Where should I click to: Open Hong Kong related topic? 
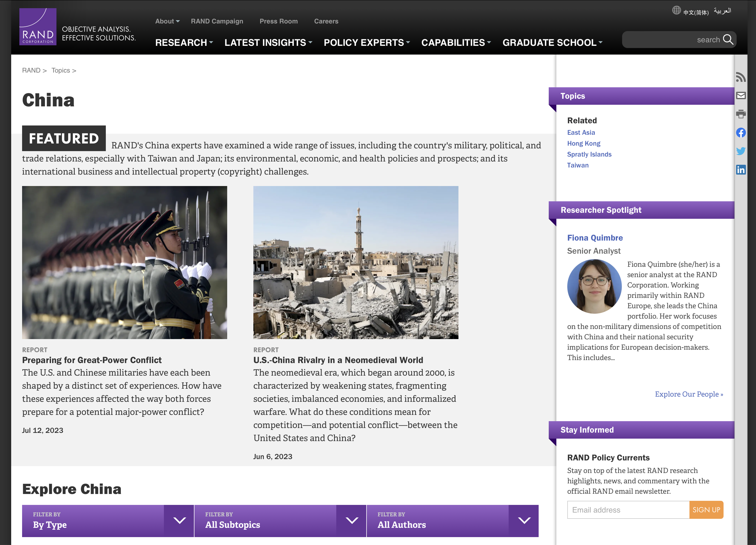click(584, 143)
